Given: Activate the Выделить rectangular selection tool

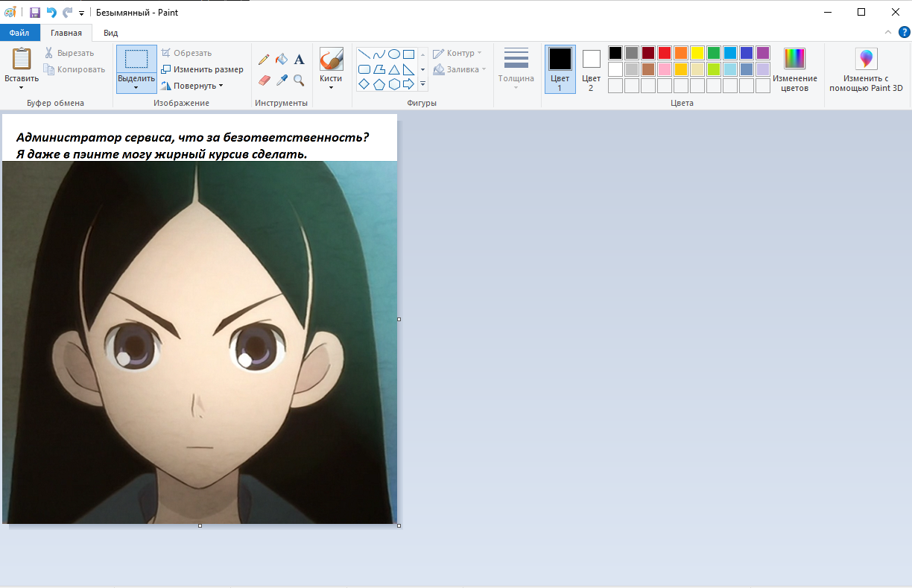Looking at the screenshot, I should click(x=136, y=59).
